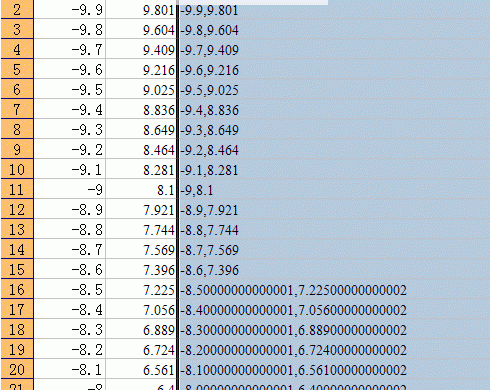The width and height of the screenshot is (490, 391).
Task: Click cell with value 6.724
Action: 141,349
